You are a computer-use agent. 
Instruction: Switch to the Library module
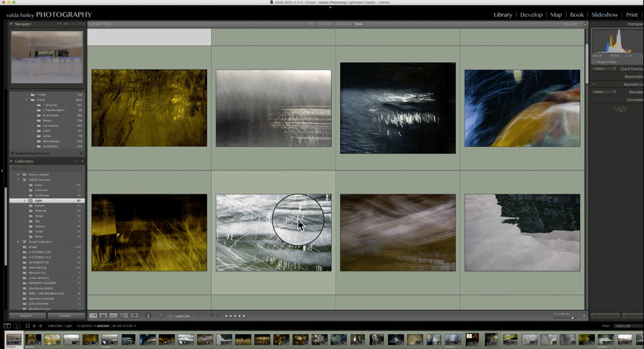click(x=503, y=15)
